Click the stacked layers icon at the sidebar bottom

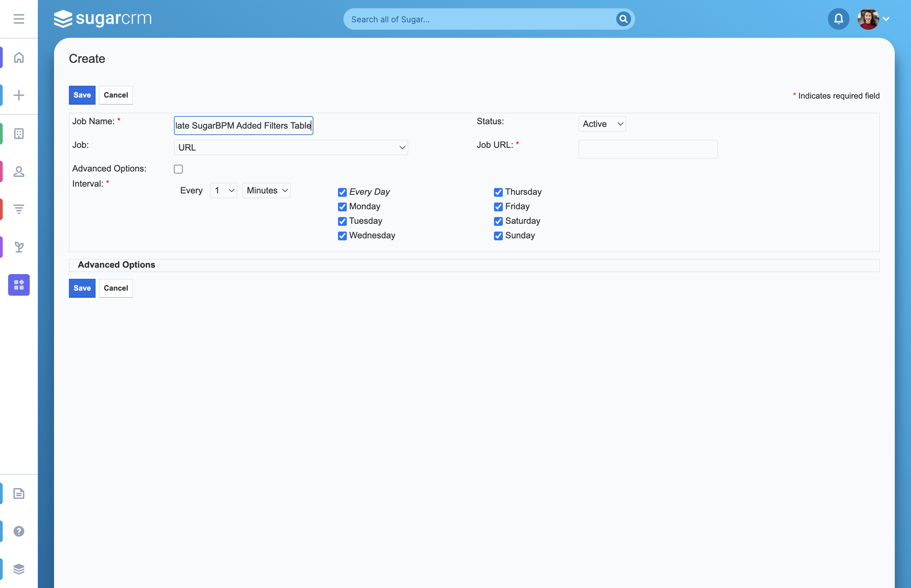[x=19, y=569]
